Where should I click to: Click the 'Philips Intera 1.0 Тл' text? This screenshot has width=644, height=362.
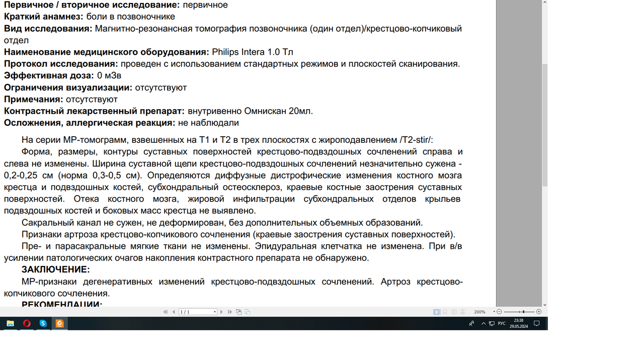click(x=253, y=52)
